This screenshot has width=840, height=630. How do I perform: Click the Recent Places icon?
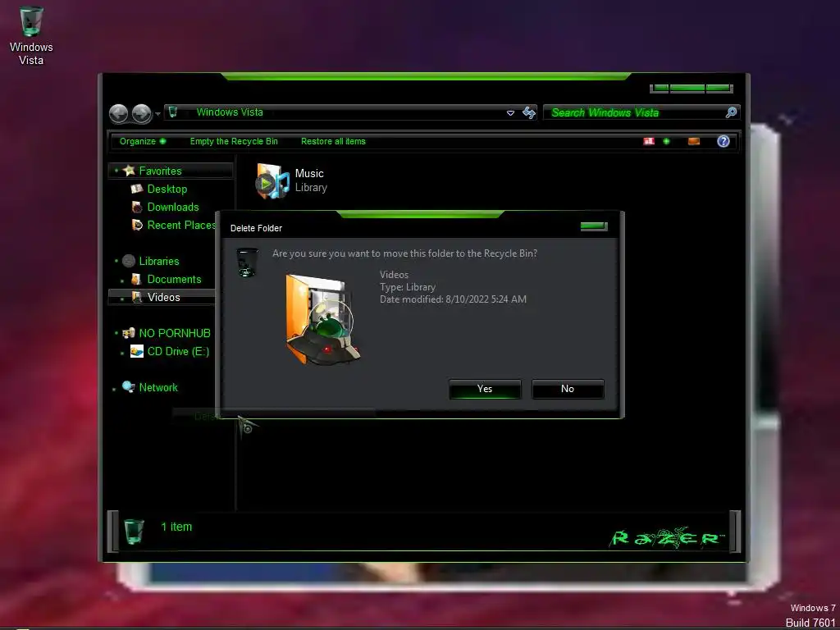coord(137,225)
